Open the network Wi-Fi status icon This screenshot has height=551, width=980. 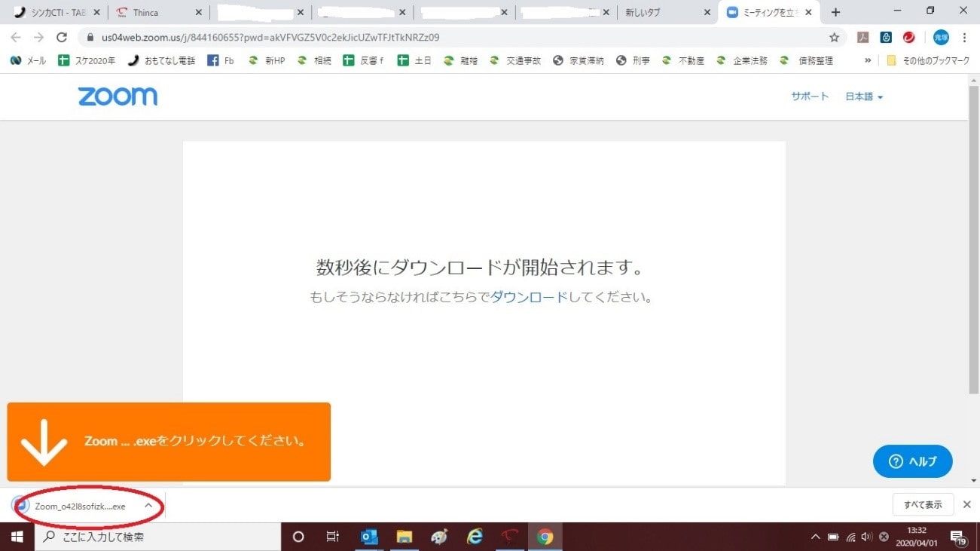(x=850, y=537)
